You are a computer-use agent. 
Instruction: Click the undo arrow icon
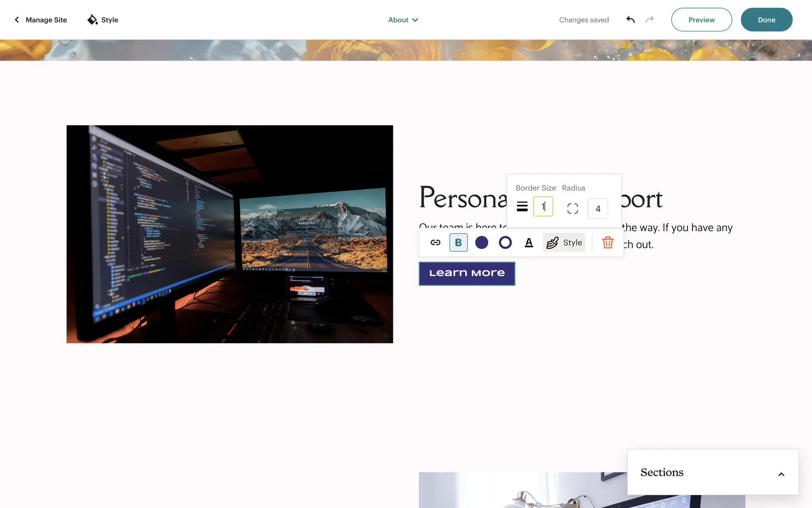630,19
